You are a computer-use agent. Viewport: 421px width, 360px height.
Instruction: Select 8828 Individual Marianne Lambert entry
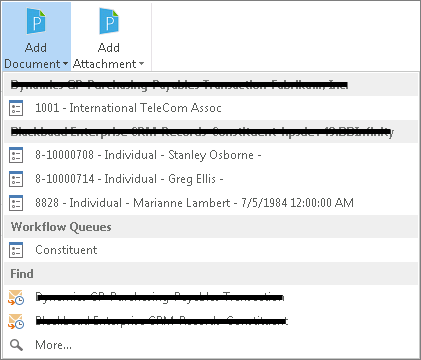pyautogui.click(x=211, y=203)
